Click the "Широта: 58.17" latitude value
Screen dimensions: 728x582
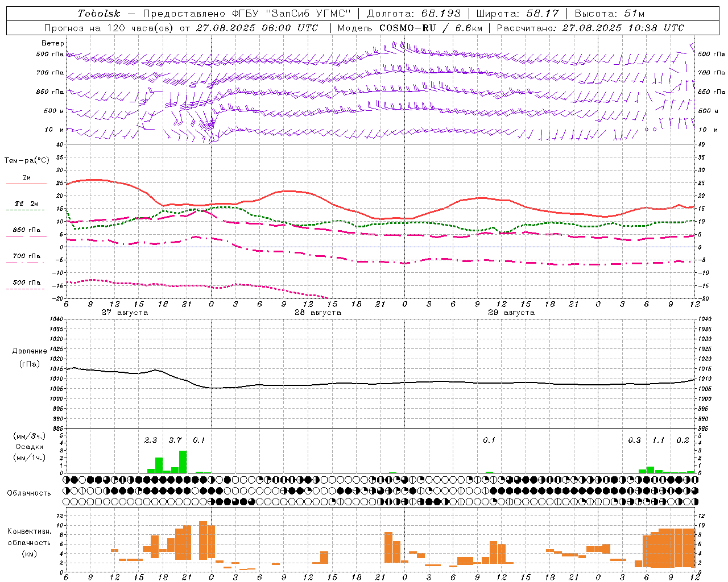[518, 14]
